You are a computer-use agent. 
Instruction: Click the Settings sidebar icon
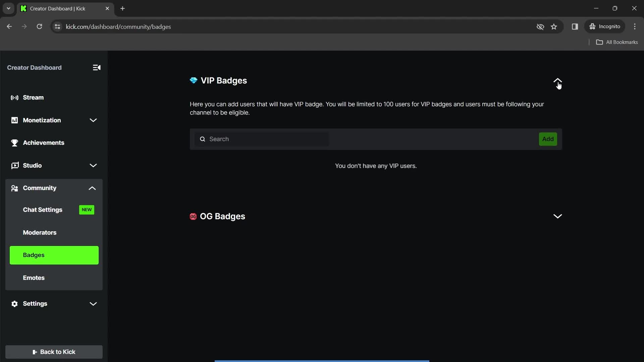[15, 304]
